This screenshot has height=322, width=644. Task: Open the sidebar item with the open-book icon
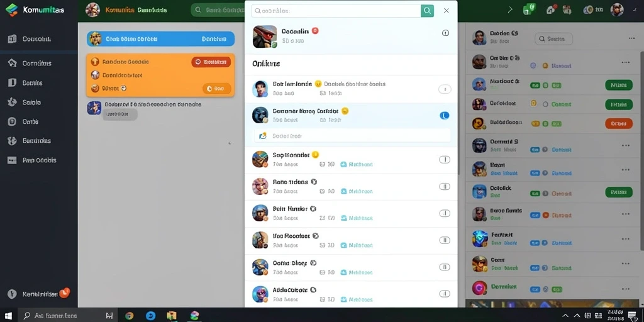tap(13, 39)
